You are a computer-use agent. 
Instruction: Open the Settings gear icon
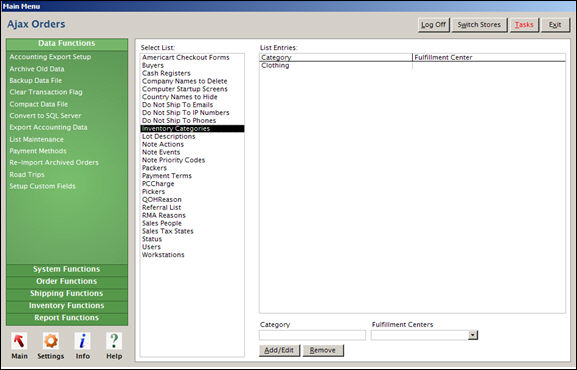pos(51,341)
